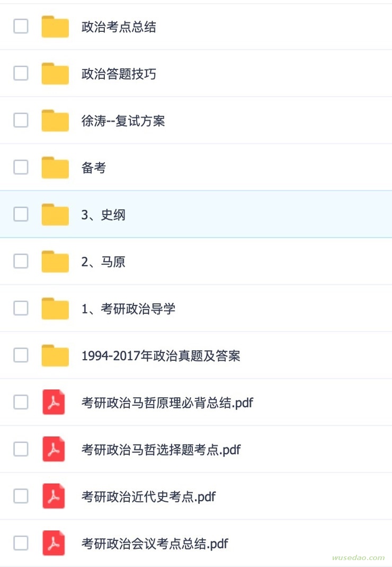Viewport: 392px width, 567px height.
Task: Click the 备考 folder icon
Action: click(x=55, y=168)
